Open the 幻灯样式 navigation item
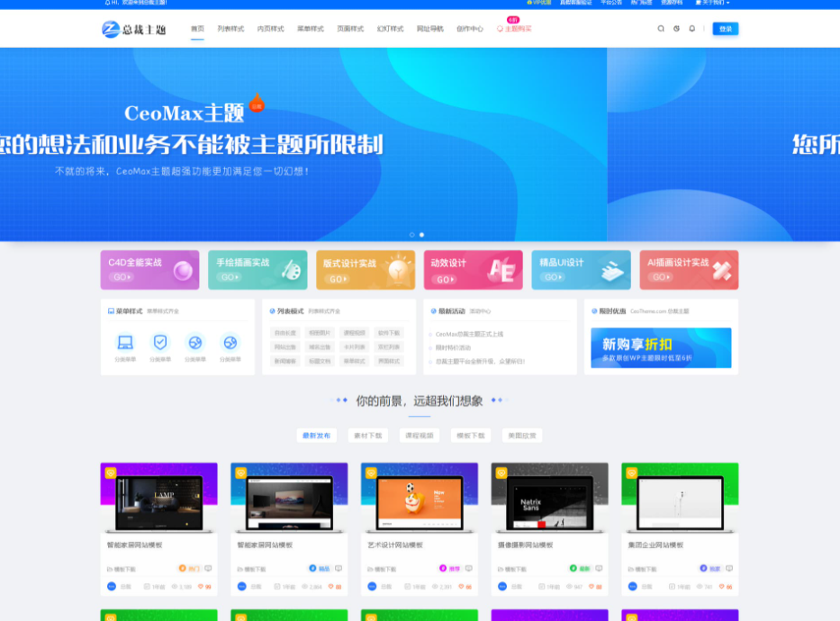Image resolution: width=840 pixels, height=621 pixels. 390,29
